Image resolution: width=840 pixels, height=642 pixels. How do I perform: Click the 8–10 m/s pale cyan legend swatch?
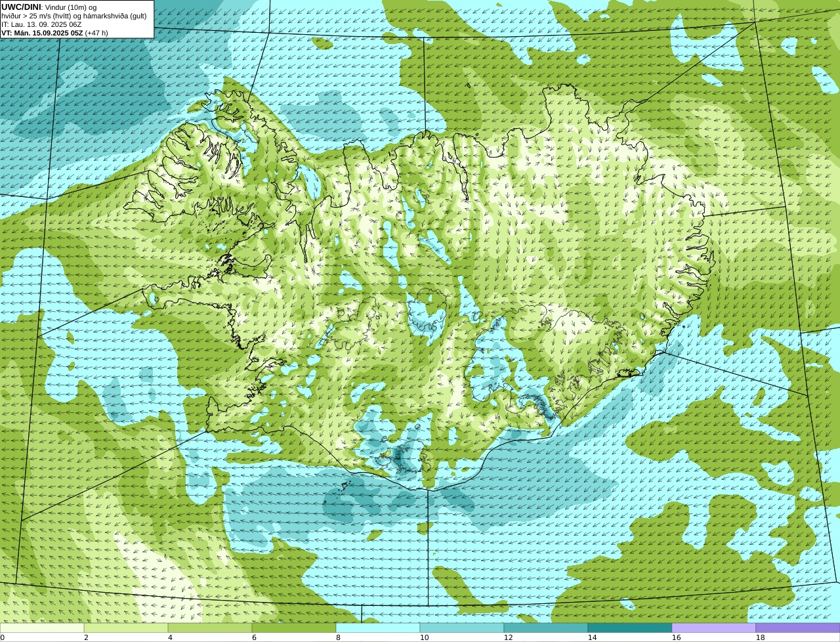(x=378, y=628)
